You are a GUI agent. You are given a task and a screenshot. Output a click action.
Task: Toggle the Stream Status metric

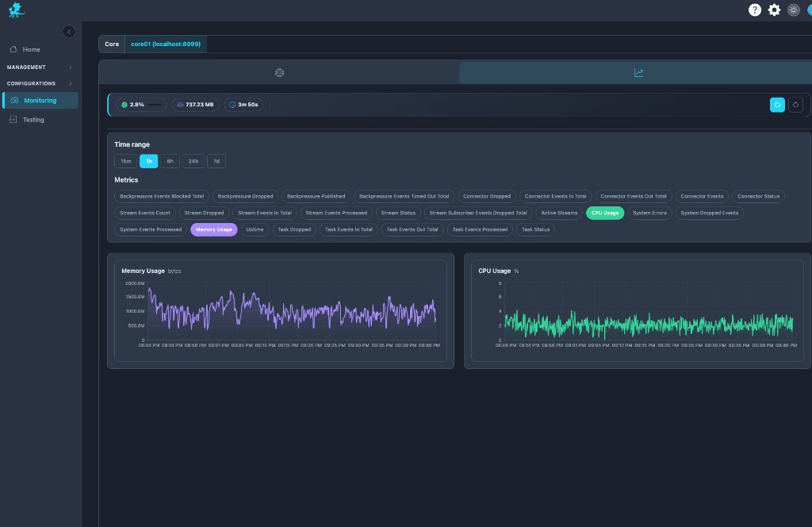[398, 213]
